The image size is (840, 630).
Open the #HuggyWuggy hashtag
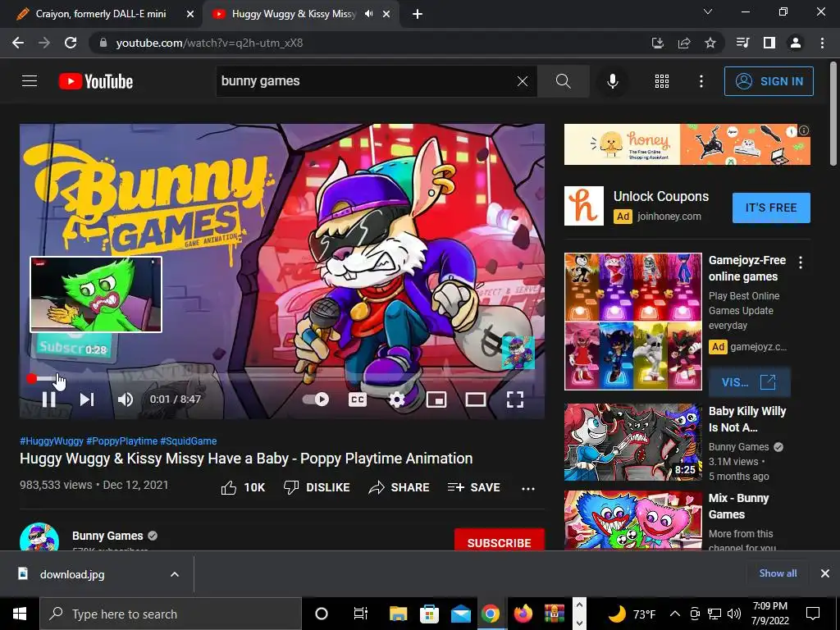click(x=52, y=441)
